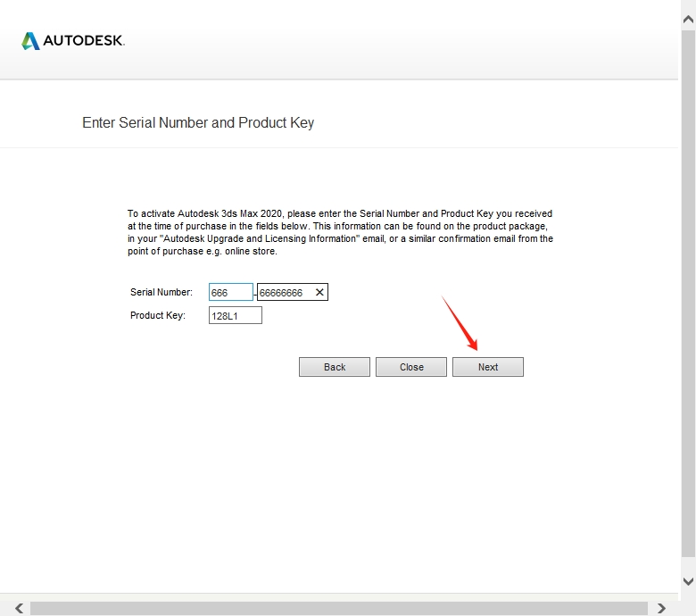Dismiss the dialog using the Close button
Screen dimensions: 696x616
pyautogui.click(x=411, y=367)
